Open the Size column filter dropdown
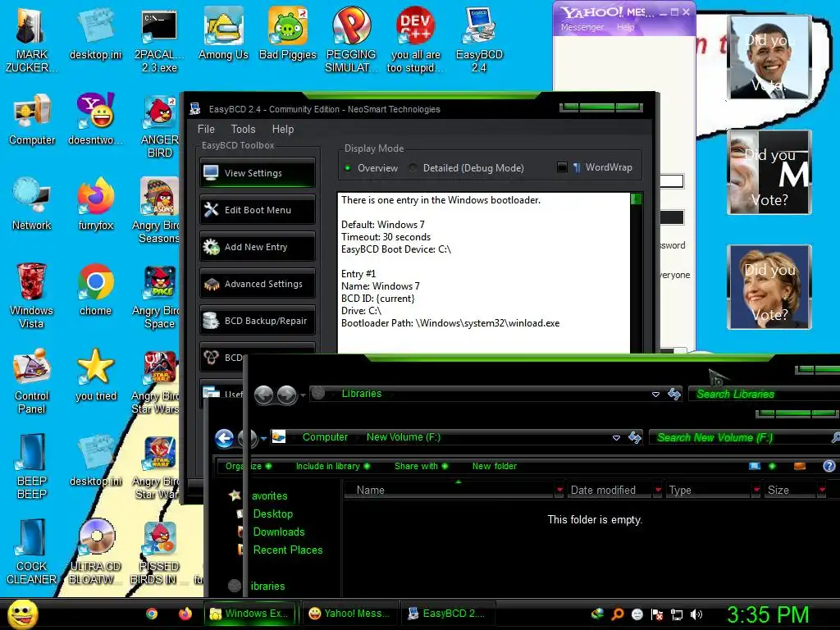 click(822, 490)
